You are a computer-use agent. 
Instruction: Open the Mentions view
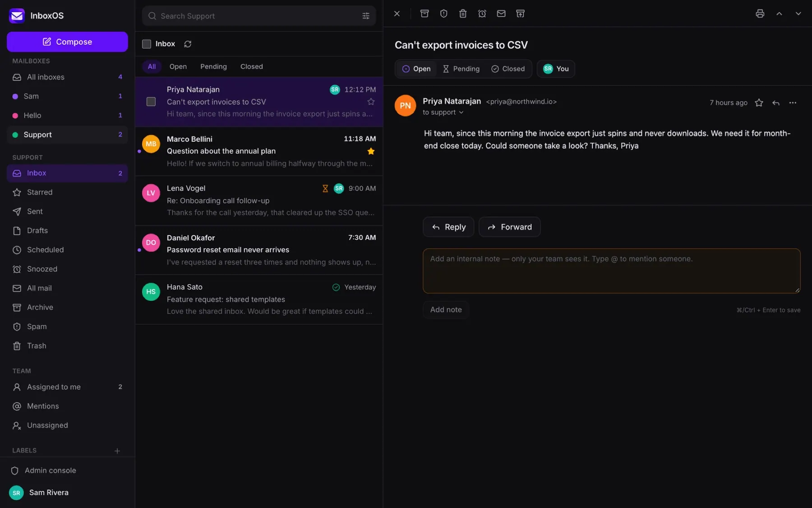[67, 406]
